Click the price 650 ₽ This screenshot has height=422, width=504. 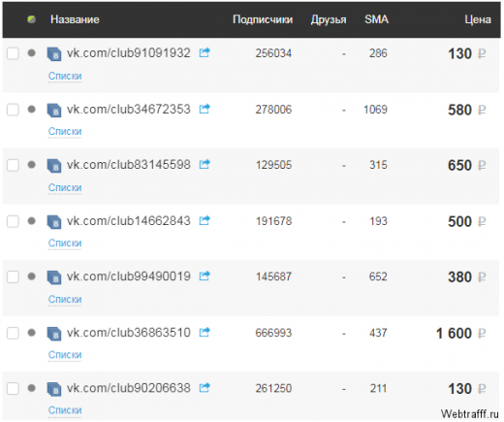click(x=467, y=166)
